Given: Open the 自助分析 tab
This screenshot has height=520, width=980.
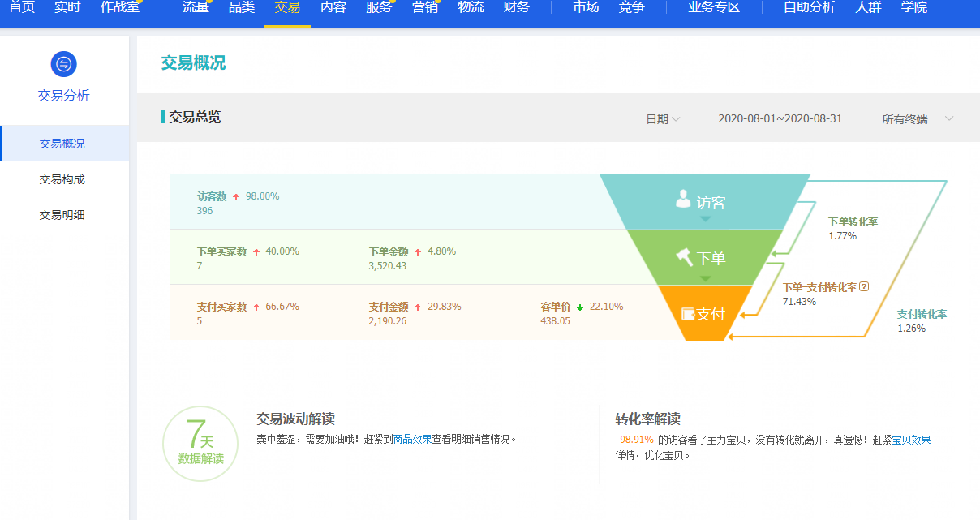Looking at the screenshot, I should [809, 8].
